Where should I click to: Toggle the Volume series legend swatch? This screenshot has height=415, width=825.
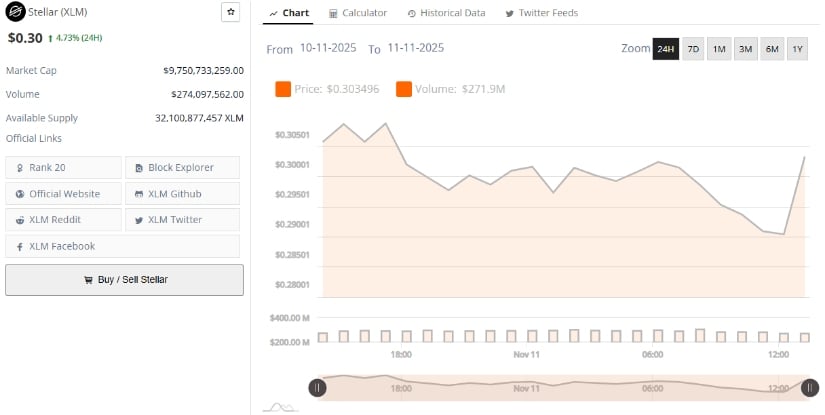(x=404, y=89)
